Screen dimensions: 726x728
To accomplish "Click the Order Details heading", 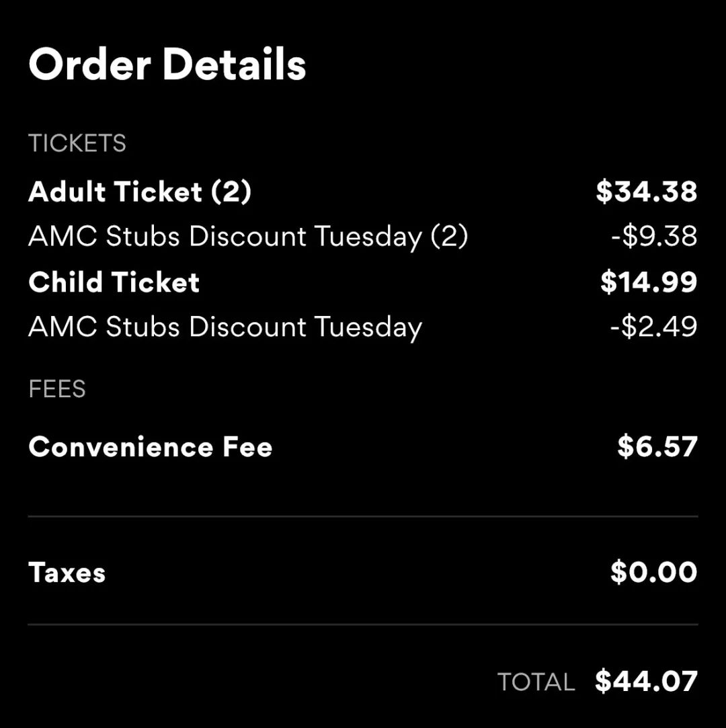I will pos(167,64).
